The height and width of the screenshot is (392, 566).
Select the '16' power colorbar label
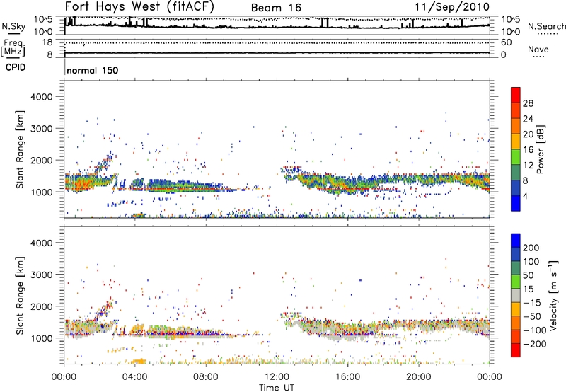[528, 150]
